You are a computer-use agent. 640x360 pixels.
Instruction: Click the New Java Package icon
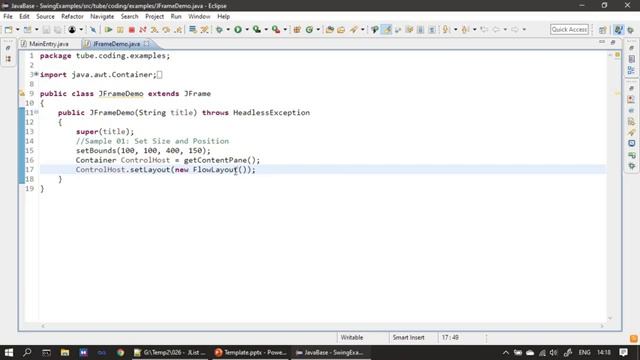(x=297, y=30)
